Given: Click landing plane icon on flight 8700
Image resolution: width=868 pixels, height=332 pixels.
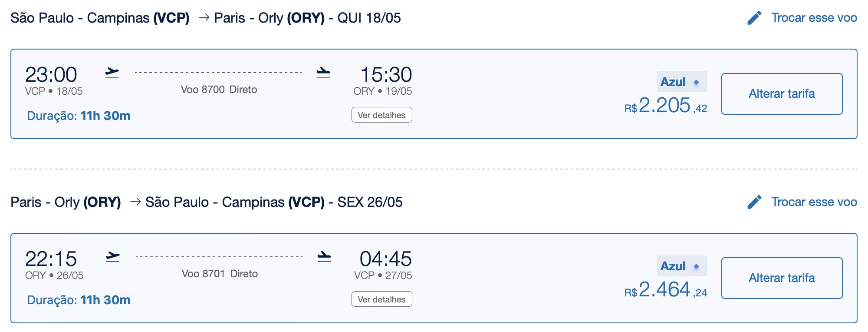Looking at the screenshot, I should (x=323, y=73).
